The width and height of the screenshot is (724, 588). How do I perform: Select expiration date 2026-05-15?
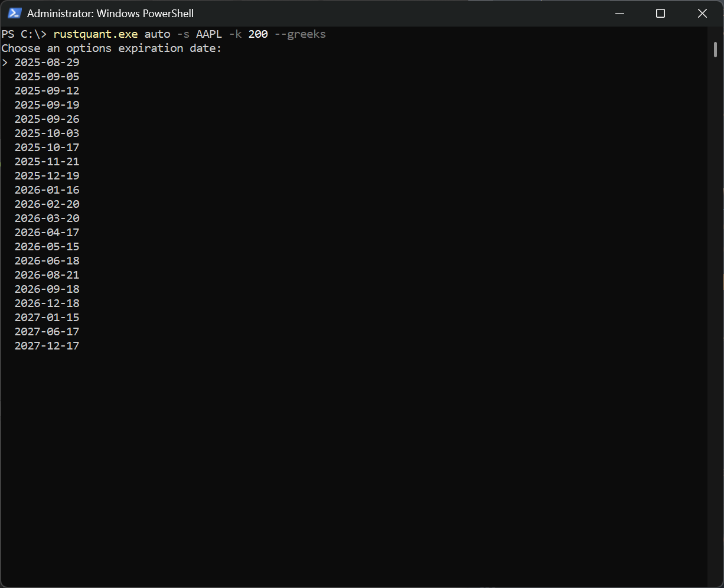[47, 246]
